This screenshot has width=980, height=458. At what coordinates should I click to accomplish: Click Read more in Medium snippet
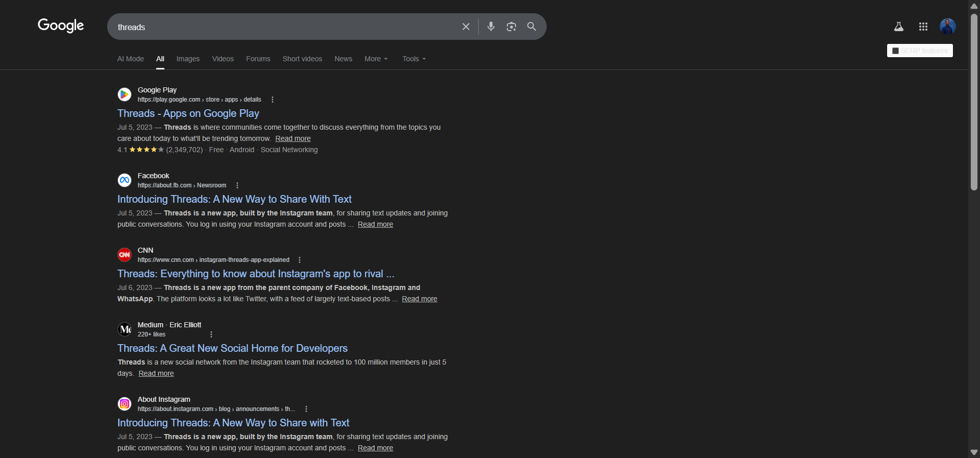coord(156,373)
